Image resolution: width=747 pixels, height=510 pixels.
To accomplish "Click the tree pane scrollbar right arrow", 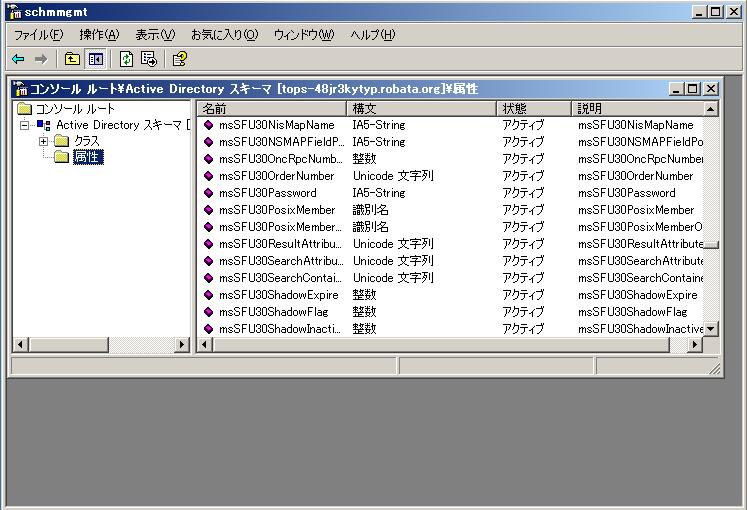I will [x=182, y=344].
